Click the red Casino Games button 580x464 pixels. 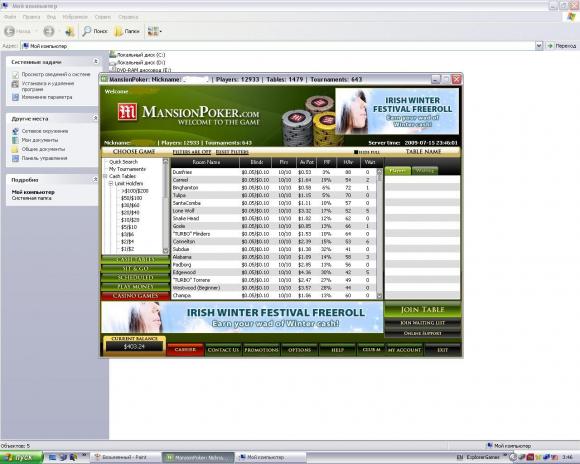coord(135,296)
